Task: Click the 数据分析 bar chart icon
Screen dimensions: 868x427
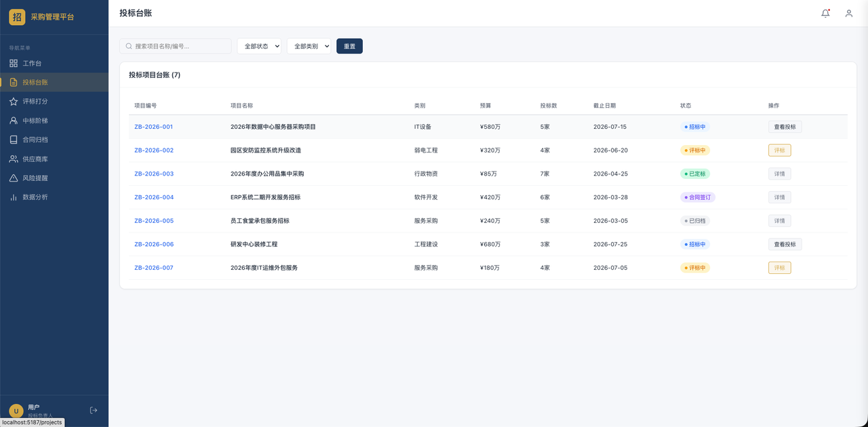Action: (14, 197)
